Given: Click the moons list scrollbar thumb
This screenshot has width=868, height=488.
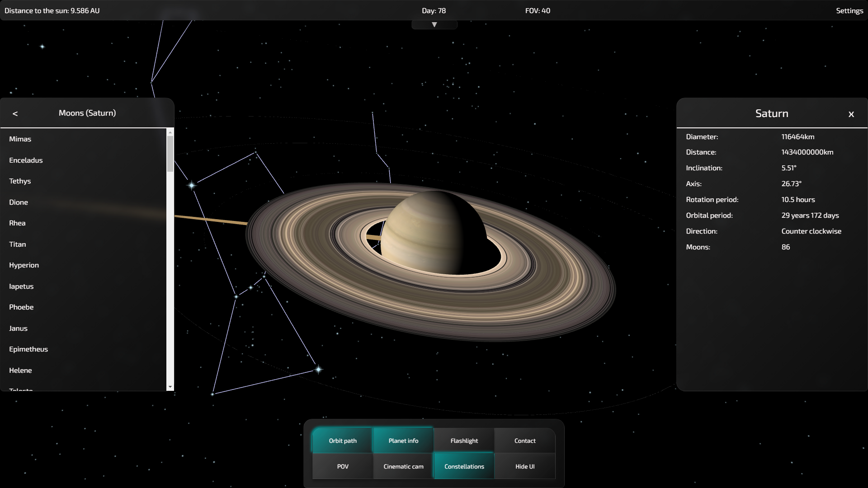Looking at the screenshot, I should (x=170, y=154).
